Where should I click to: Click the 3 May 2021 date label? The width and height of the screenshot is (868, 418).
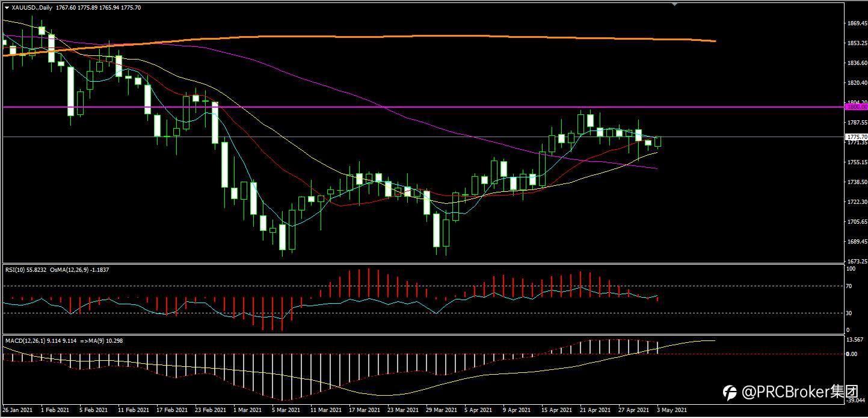[x=671, y=410]
